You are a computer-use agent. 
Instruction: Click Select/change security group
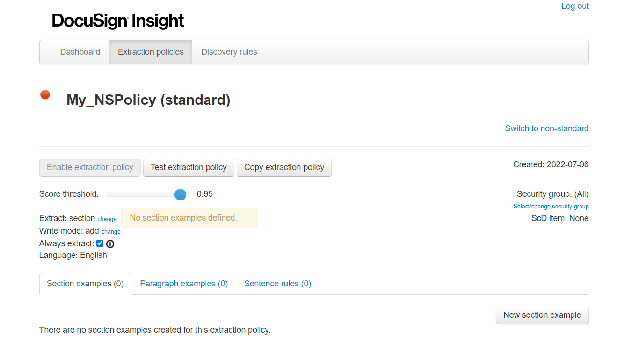click(551, 206)
